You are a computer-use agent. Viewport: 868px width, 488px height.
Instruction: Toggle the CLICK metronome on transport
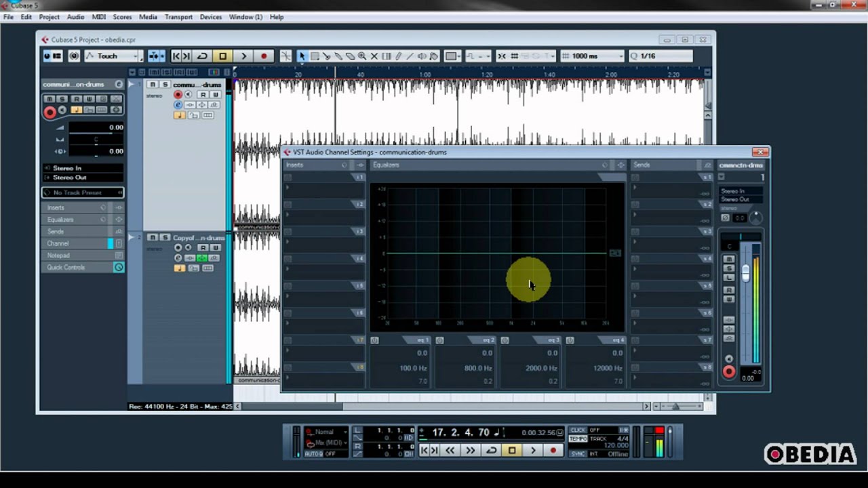click(x=578, y=430)
